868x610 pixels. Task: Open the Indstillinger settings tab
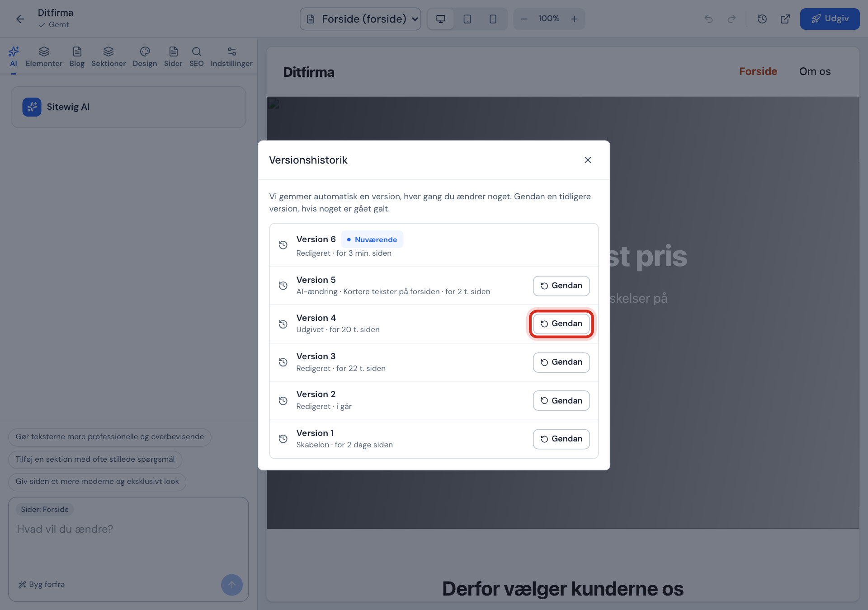[231, 57]
